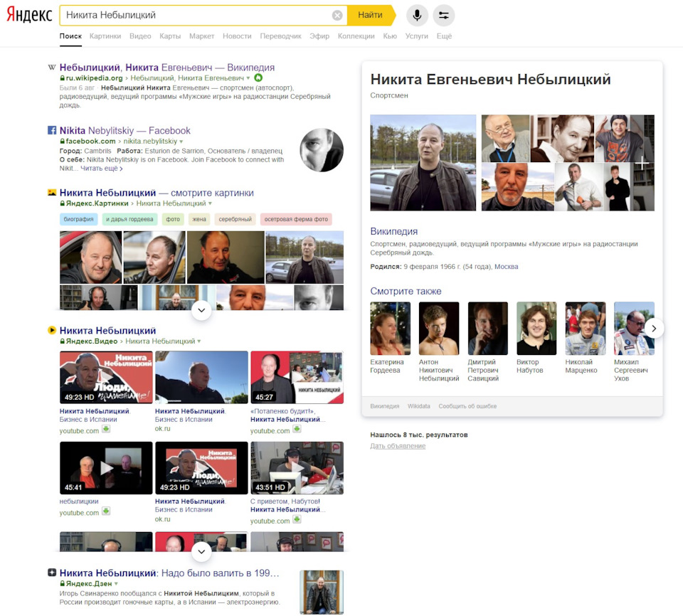
Task: Click the Yandex logo
Action: click(x=28, y=15)
